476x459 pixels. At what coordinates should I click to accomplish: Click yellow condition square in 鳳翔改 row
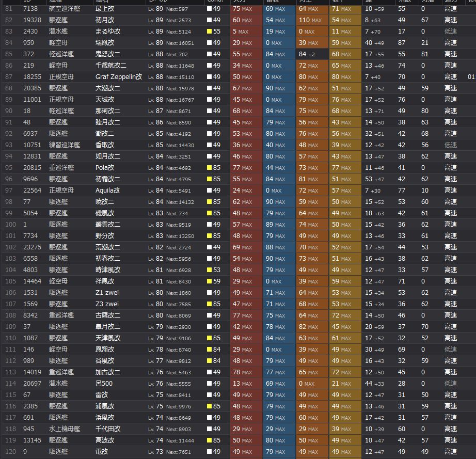(209, 350)
